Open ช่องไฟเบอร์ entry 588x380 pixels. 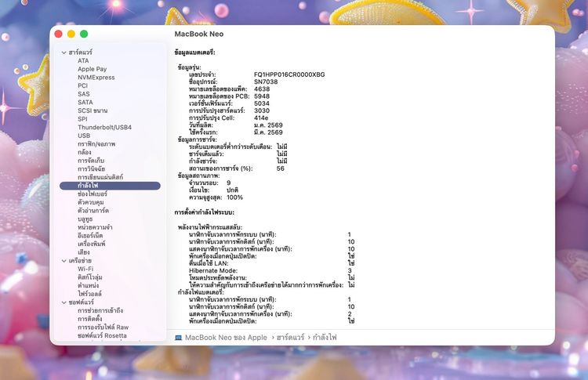click(x=93, y=194)
